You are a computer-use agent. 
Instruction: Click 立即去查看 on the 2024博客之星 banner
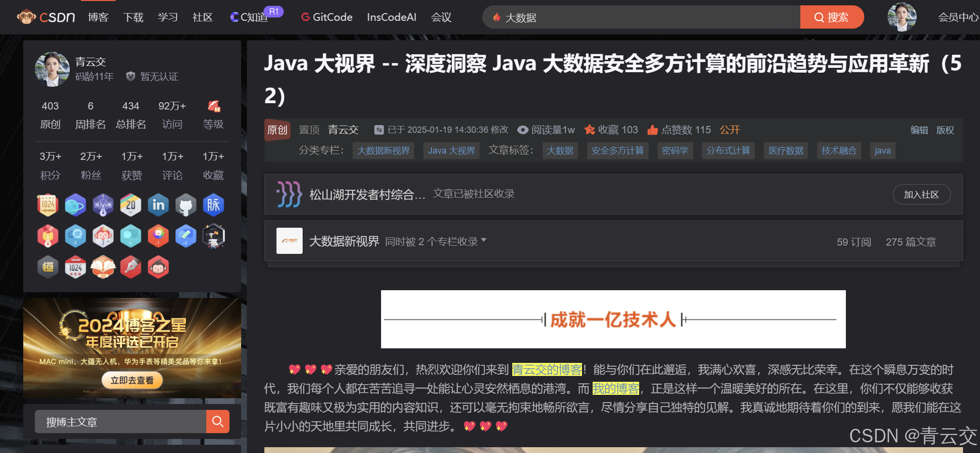[x=132, y=380]
